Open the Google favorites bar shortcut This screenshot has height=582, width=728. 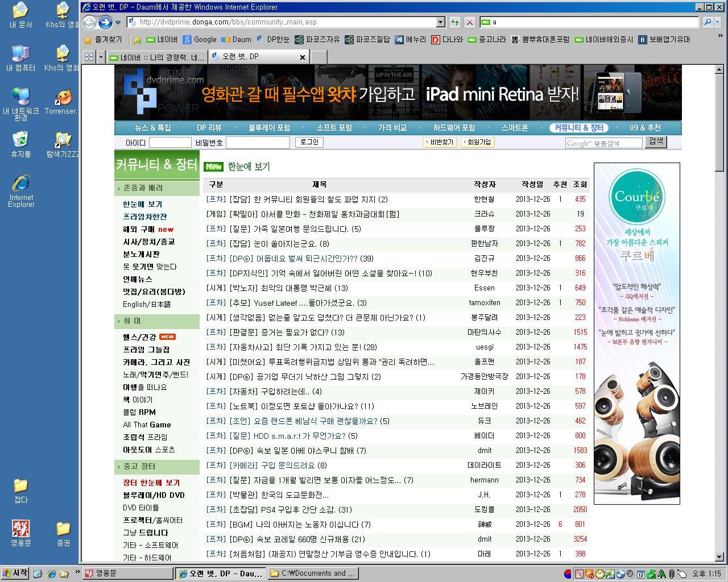point(200,40)
